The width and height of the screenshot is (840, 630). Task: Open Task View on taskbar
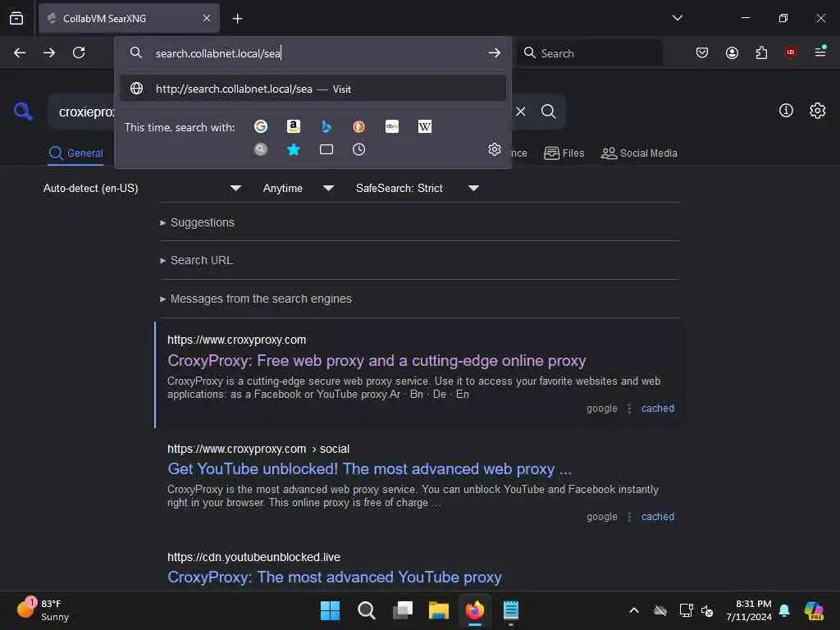click(403, 610)
